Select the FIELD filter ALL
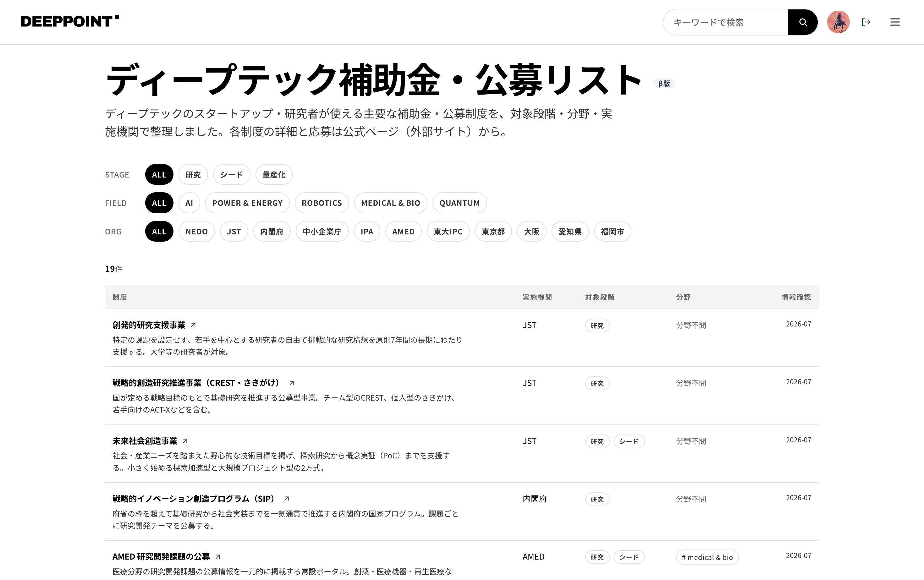This screenshot has height=580, width=924. pyautogui.click(x=159, y=203)
